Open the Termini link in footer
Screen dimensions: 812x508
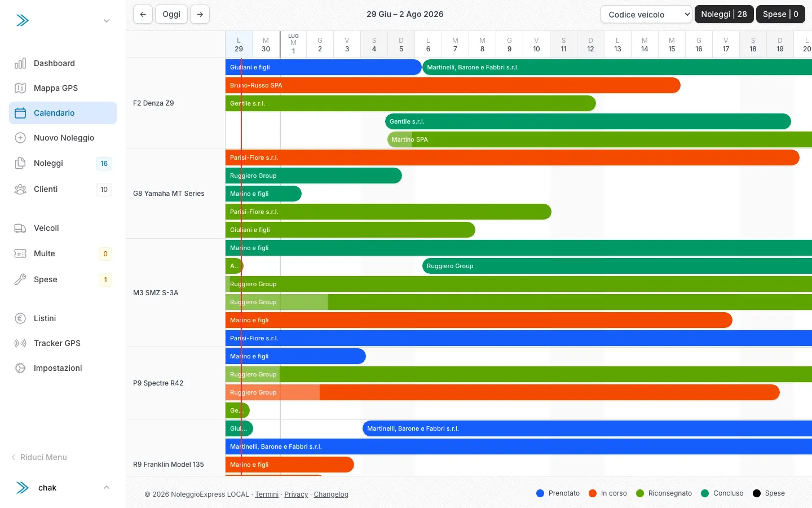tap(267, 494)
